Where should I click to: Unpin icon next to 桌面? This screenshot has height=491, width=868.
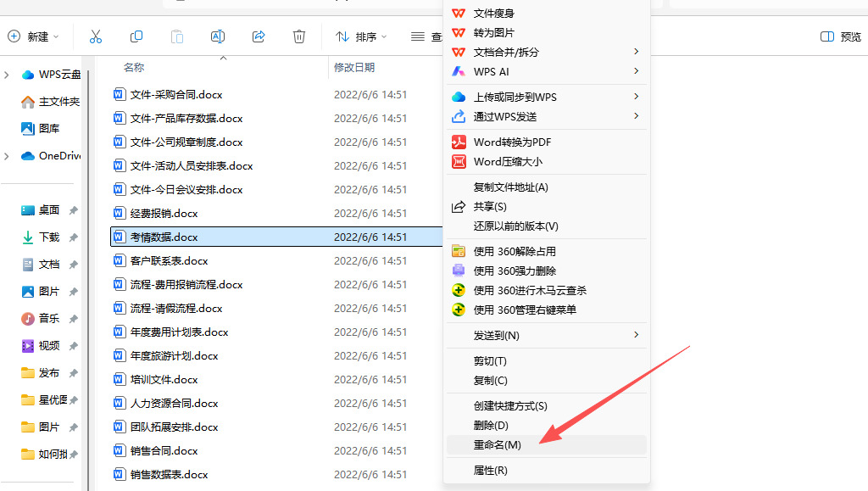point(73,210)
